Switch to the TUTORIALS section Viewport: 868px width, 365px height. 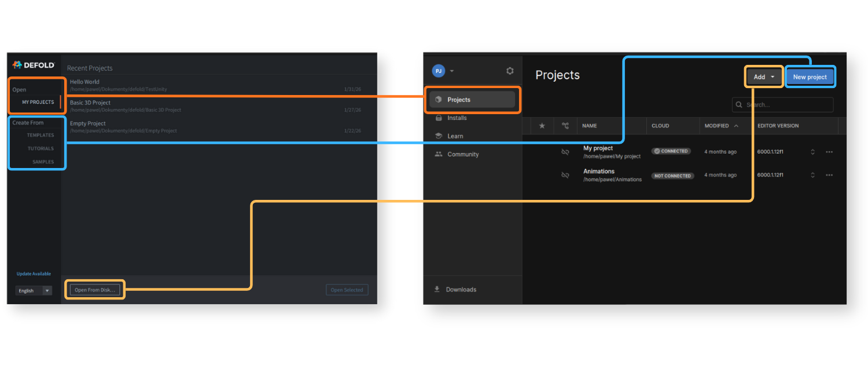coord(41,148)
